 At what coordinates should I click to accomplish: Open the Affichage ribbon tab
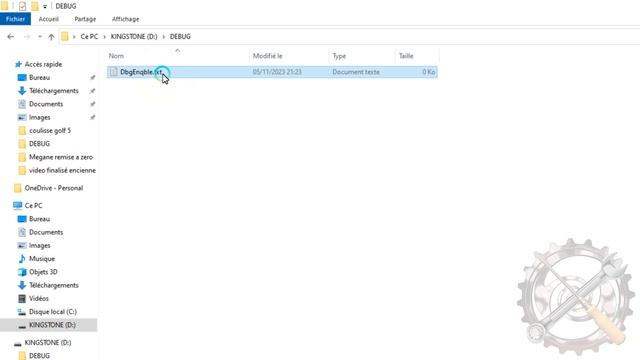pyautogui.click(x=125, y=19)
